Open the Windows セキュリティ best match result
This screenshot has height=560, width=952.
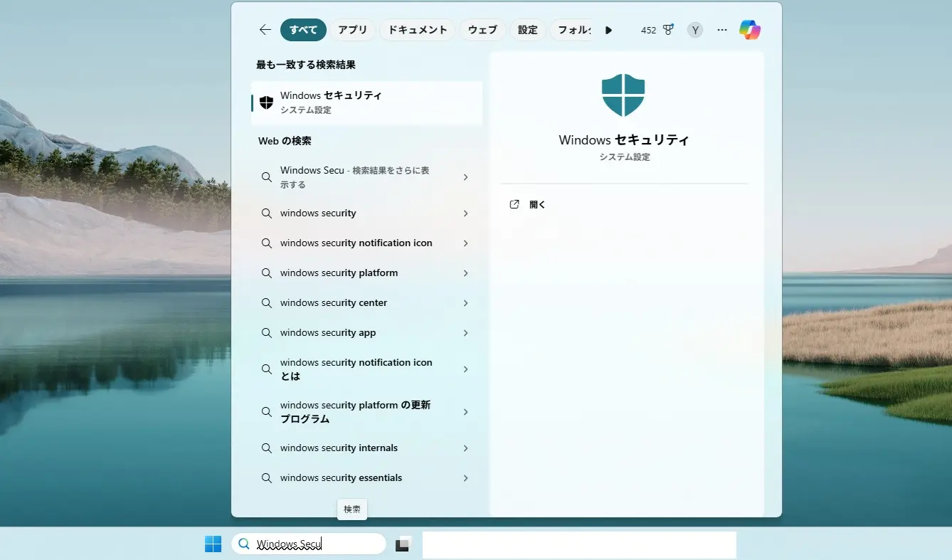367,102
